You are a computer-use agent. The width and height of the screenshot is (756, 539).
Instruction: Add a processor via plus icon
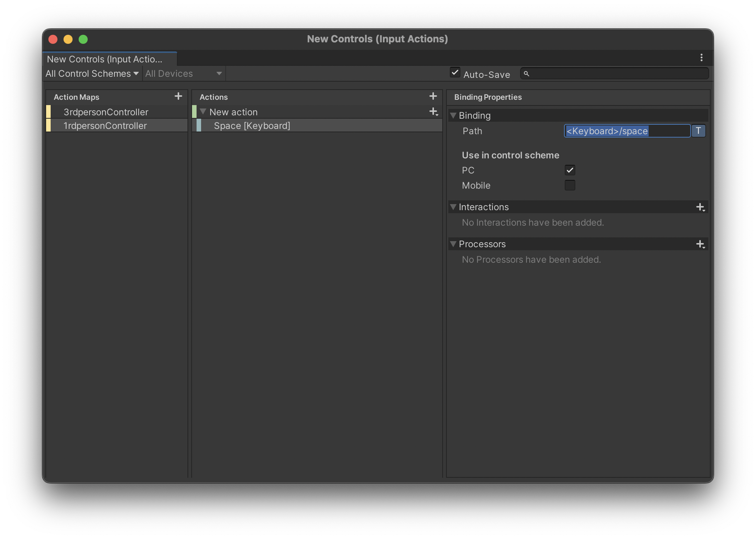coord(700,244)
